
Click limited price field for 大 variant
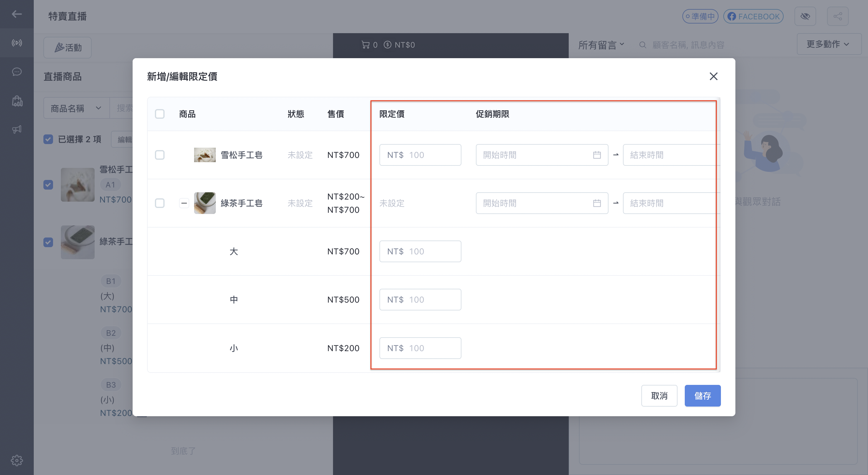[420, 251]
